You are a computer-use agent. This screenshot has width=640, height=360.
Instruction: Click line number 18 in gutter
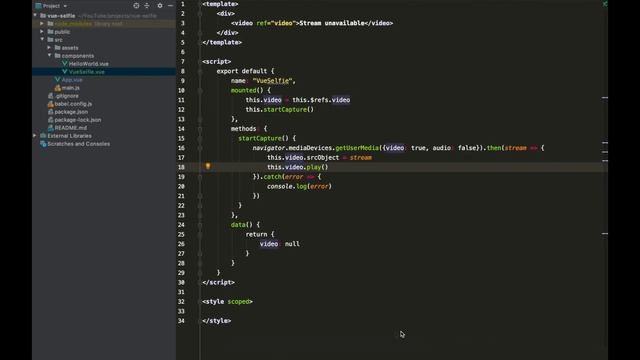pos(181,167)
